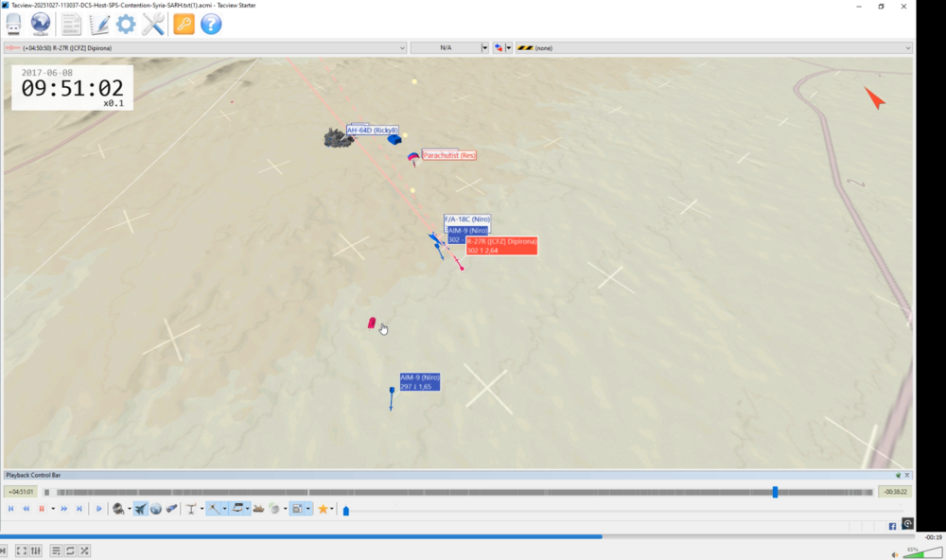
Task: Open the R-27R Dipirona object selection dropdown
Action: [x=205, y=47]
